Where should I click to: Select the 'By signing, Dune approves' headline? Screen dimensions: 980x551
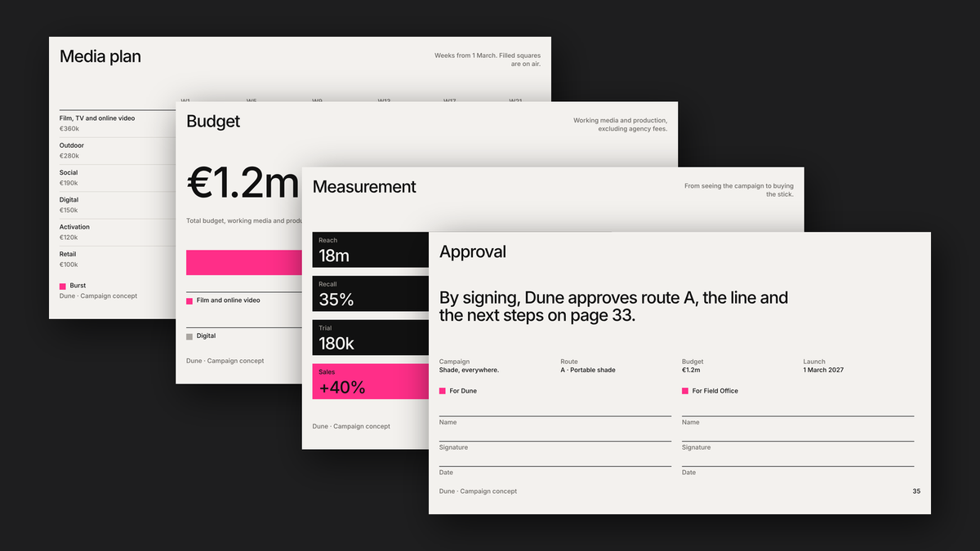click(613, 307)
